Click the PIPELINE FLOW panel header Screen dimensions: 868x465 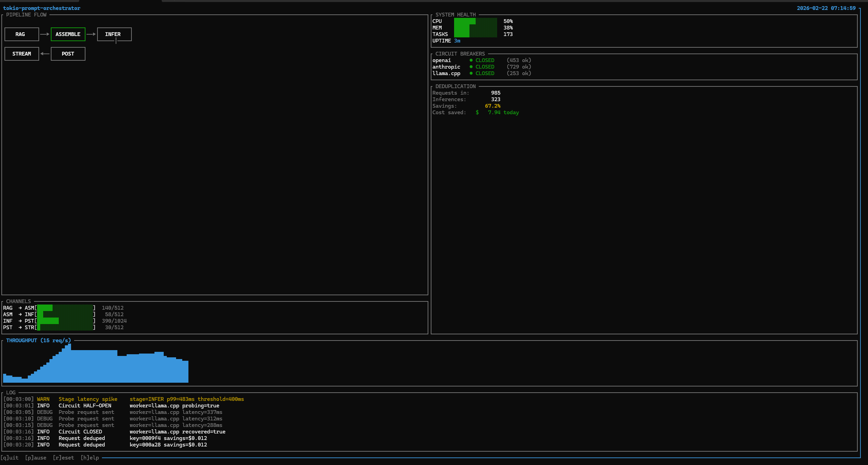click(x=26, y=15)
